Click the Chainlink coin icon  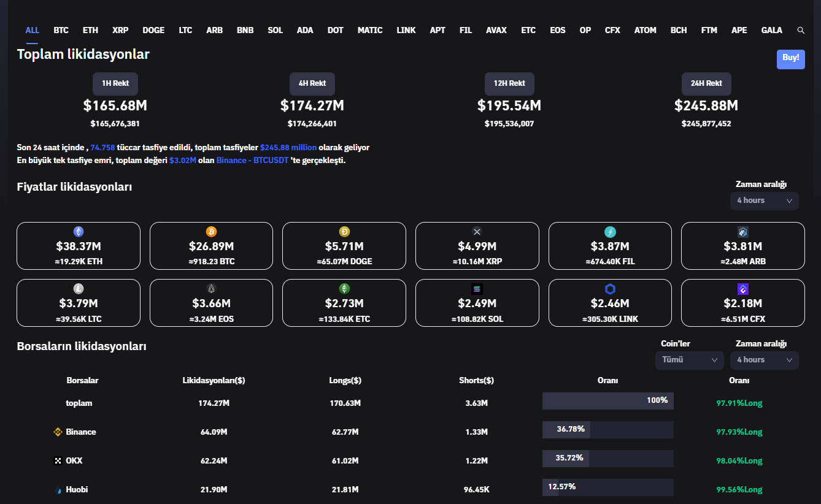click(610, 289)
